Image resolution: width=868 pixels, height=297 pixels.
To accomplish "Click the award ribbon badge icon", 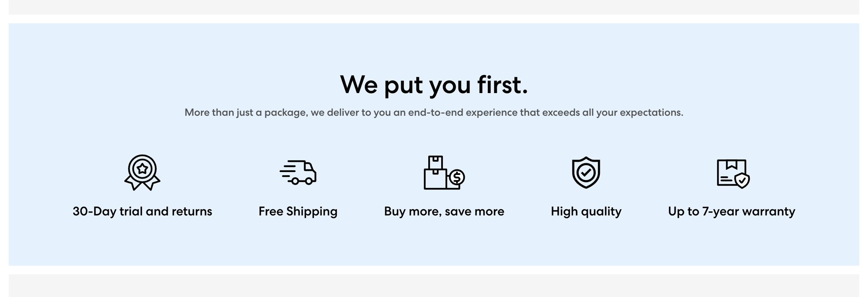I will click(142, 172).
